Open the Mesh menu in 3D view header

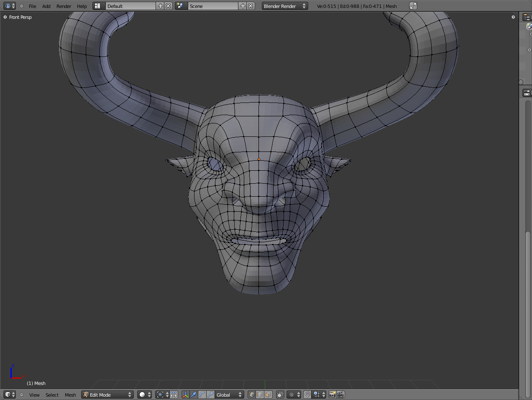tap(70, 395)
